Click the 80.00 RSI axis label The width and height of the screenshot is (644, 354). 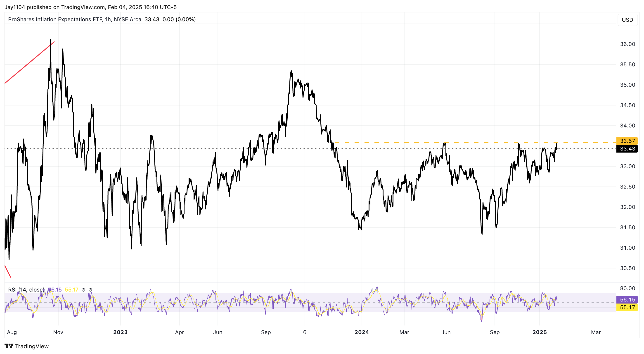click(x=627, y=288)
